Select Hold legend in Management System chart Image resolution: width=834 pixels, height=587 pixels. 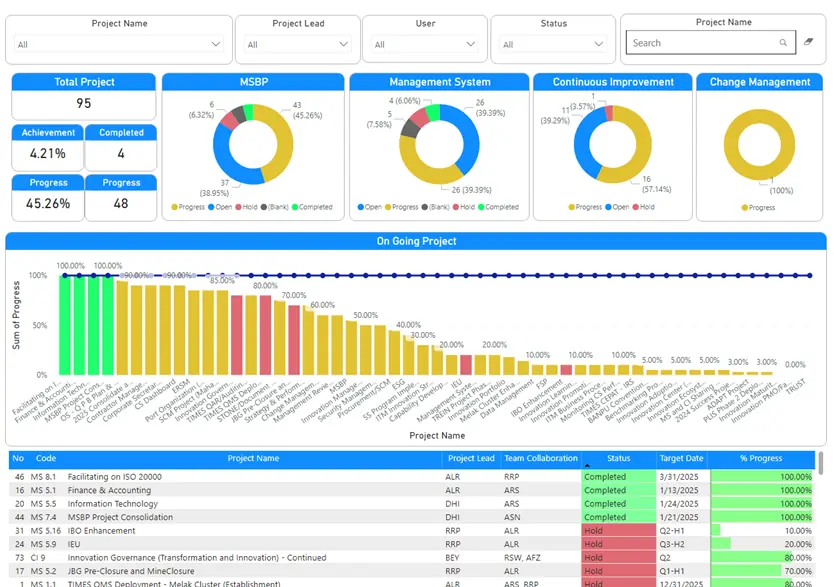[464, 207]
